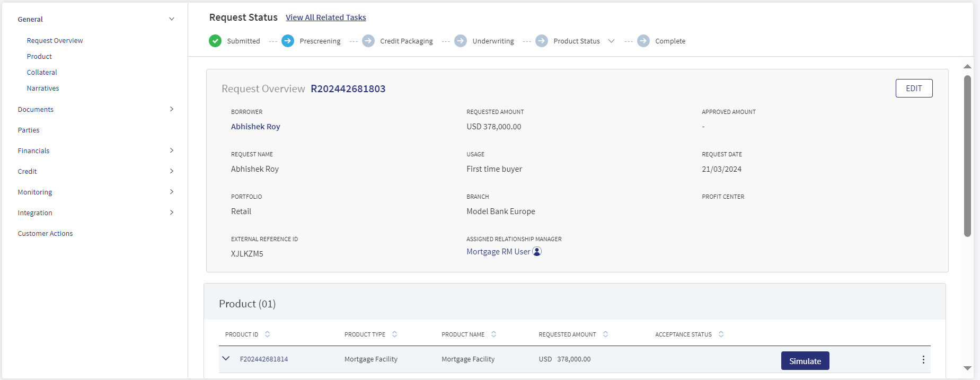Expand the Integration section chevron
This screenshot has width=980, height=380.
[172, 213]
